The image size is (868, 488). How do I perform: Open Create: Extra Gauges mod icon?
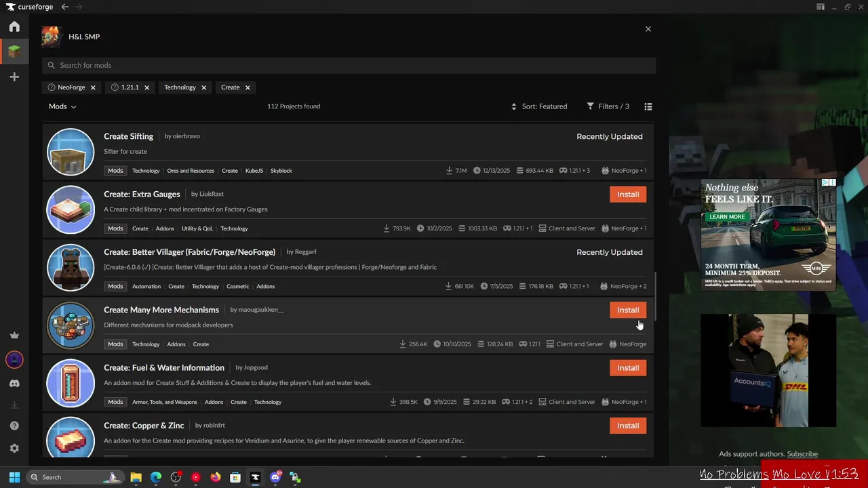(x=71, y=209)
